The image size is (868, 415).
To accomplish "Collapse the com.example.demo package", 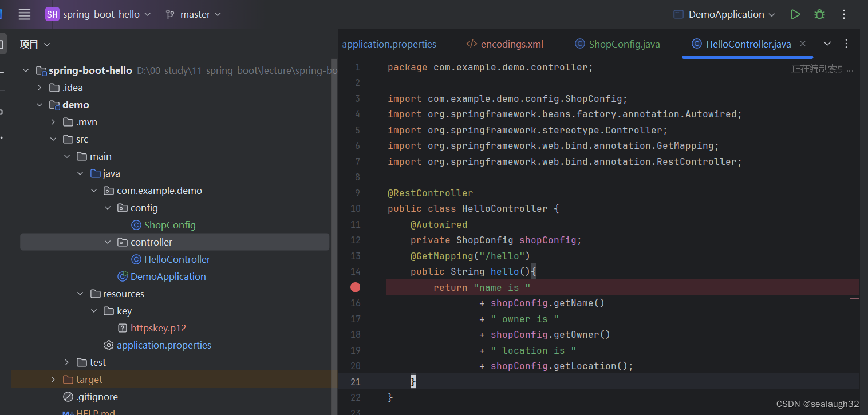I will [x=94, y=191].
